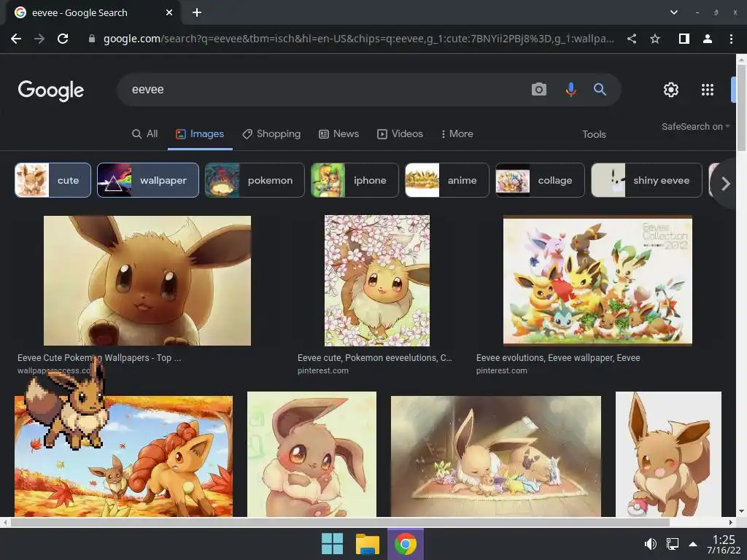Click the vertical scrollbar thumb

point(741,107)
